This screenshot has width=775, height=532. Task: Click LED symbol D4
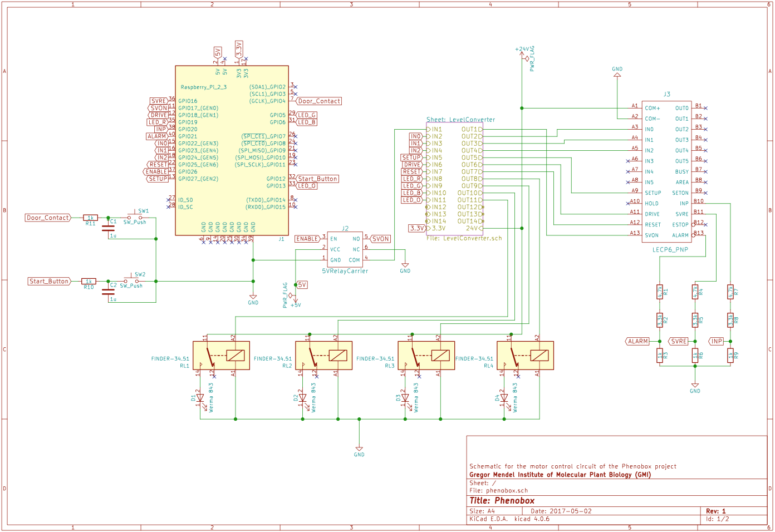(x=504, y=398)
